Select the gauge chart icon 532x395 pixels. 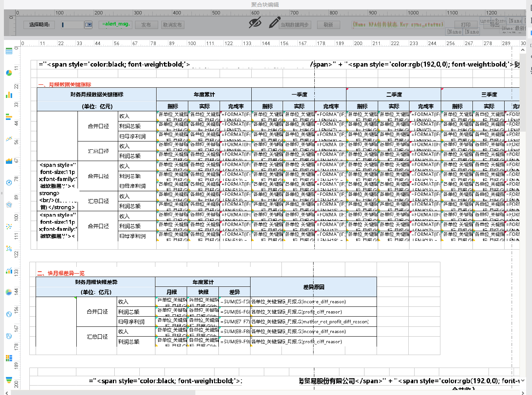(9, 183)
